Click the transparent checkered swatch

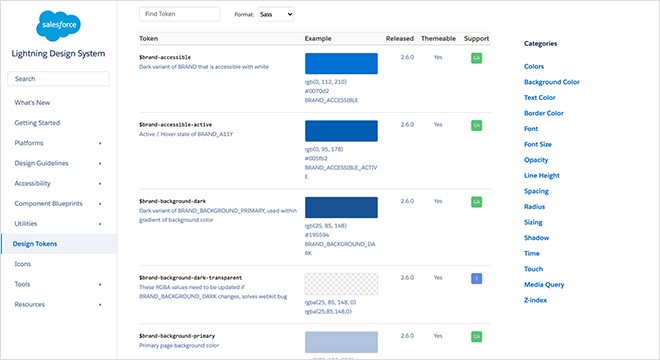[x=341, y=284]
